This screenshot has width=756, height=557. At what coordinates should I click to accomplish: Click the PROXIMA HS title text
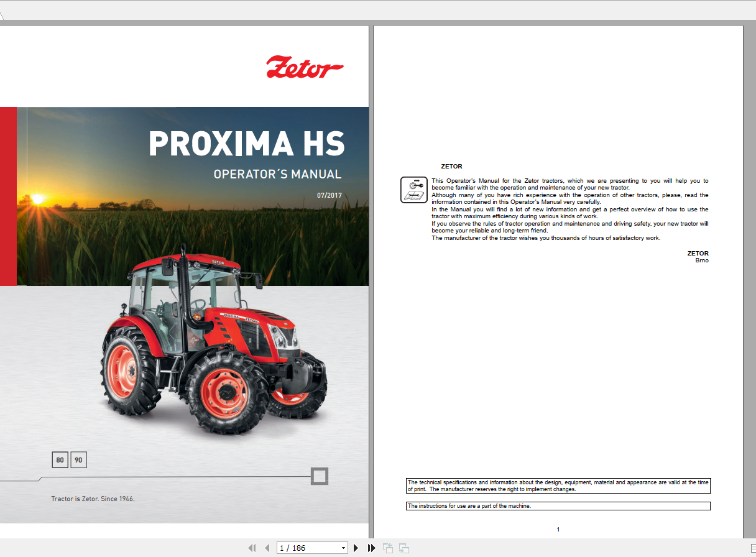(x=246, y=144)
